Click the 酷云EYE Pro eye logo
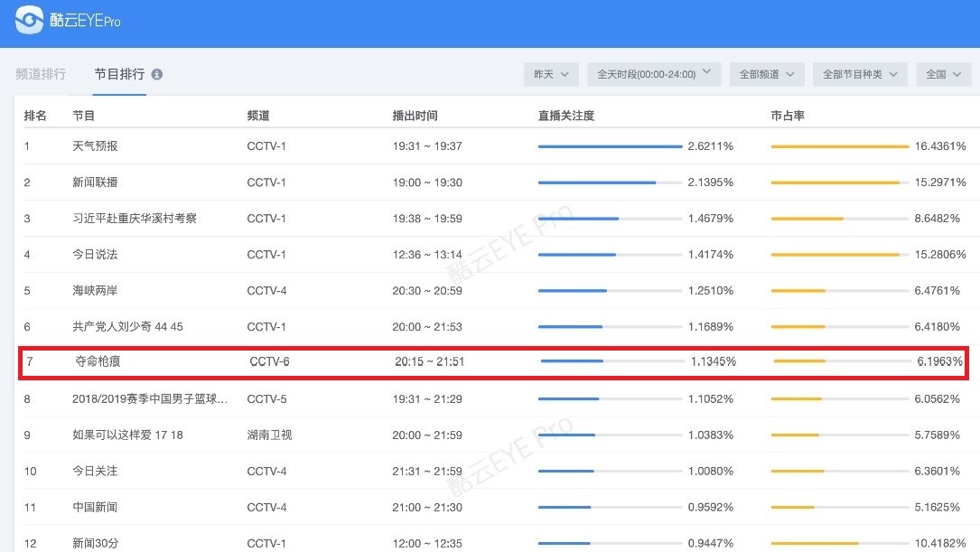Viewport: 980px width, 552px height. (30, 20)
